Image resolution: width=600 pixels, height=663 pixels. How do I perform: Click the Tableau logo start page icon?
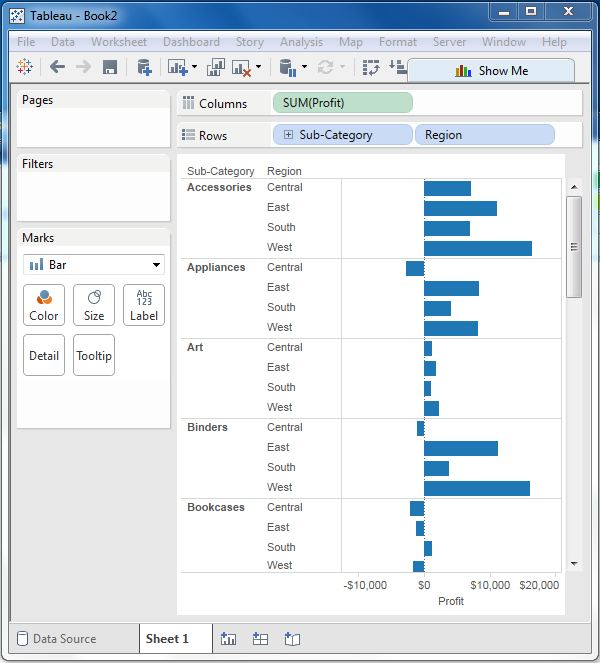[x=25, y=68]
